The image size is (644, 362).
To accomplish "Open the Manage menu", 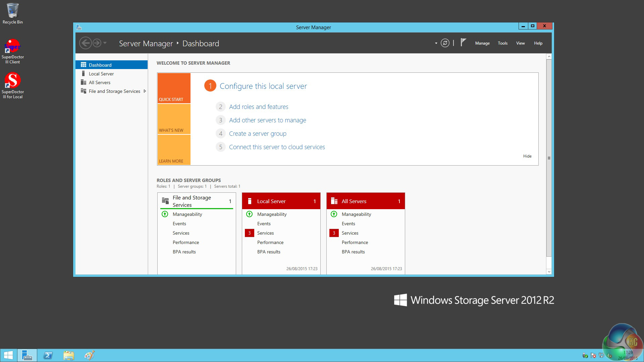I will 482,43.
